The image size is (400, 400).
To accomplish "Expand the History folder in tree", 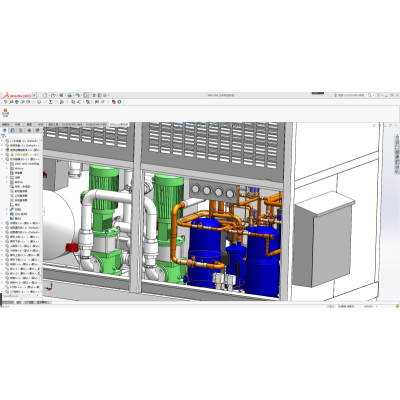I will point(7,168).
